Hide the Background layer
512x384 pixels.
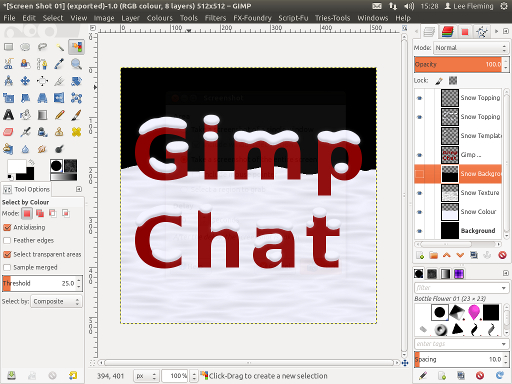click(x=420, y=231)
